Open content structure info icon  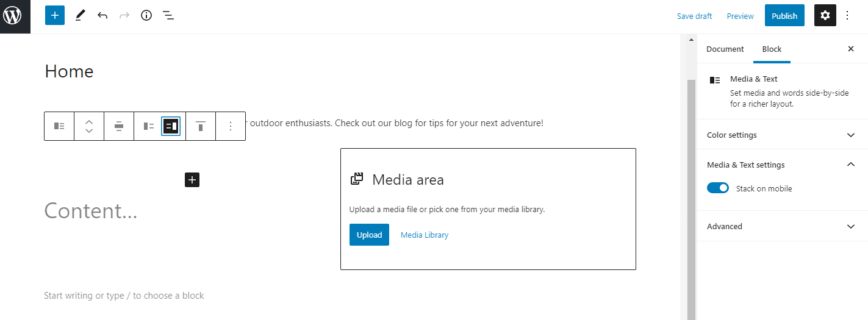[146, 16]
